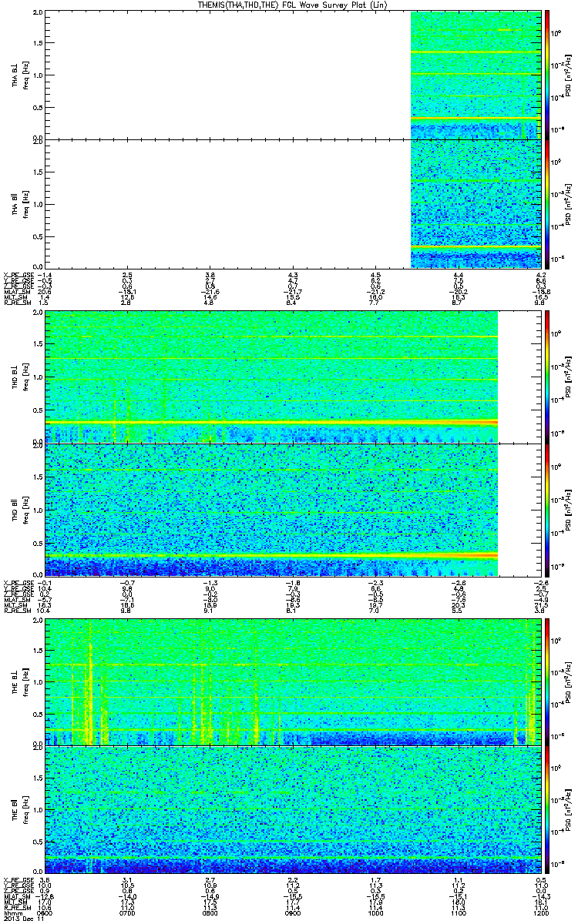This screenshot has width=578, height=924.
Task: Click the '0900' time tick label
Action: coord(294,912)
